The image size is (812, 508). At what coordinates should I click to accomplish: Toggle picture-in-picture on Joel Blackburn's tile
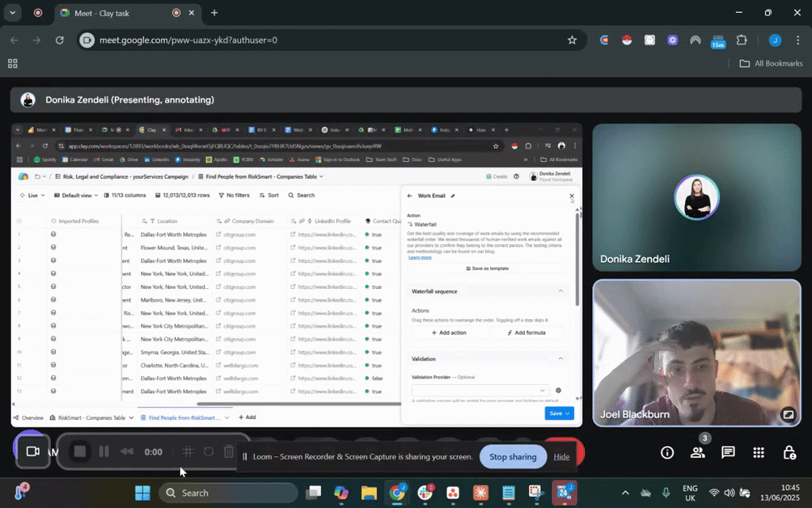(787, 414)
